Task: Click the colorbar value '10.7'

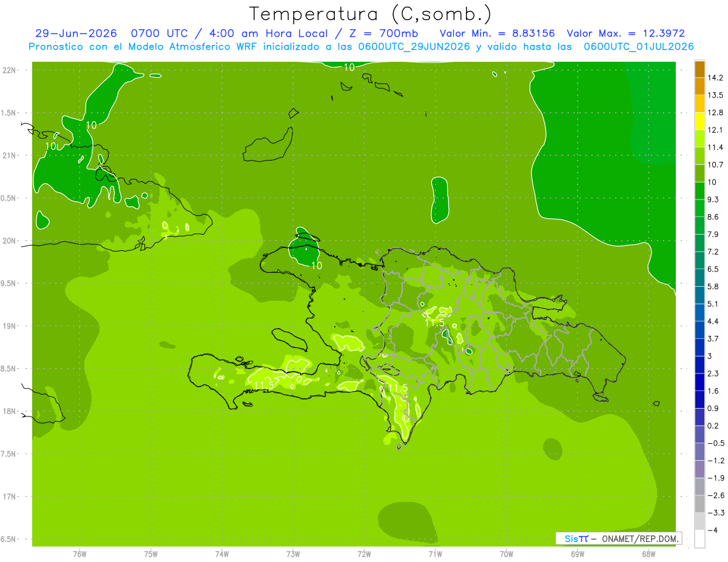Action: [x=715, y=165]
